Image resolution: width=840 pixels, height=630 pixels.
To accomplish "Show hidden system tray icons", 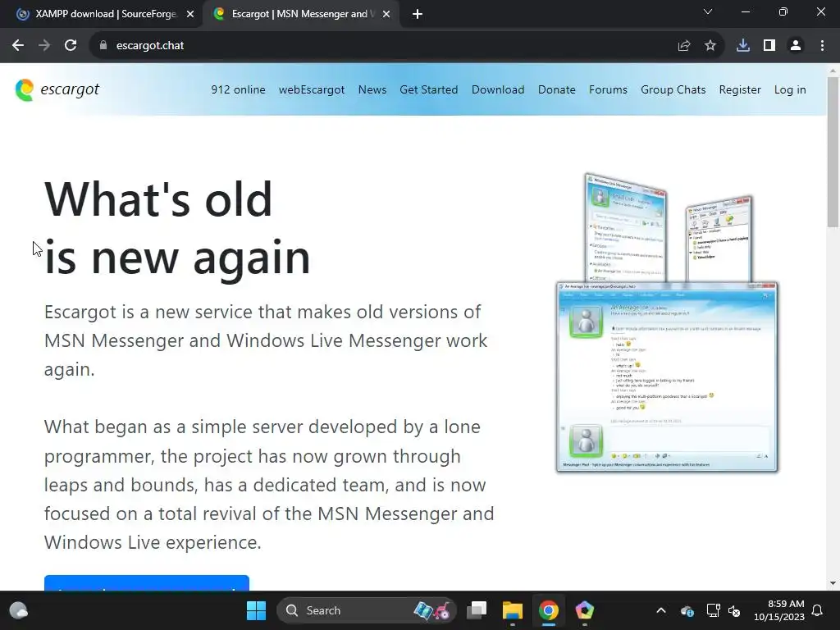I will click(x=661, y=610).
